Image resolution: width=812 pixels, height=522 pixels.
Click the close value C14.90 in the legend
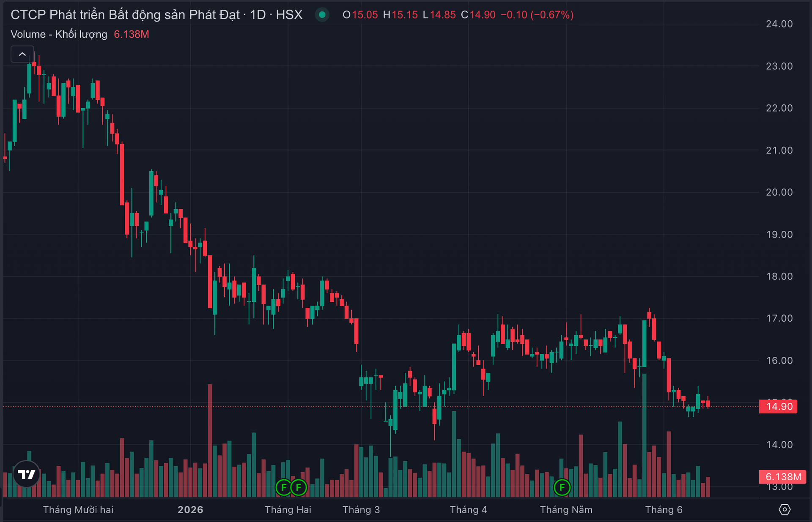478,15
